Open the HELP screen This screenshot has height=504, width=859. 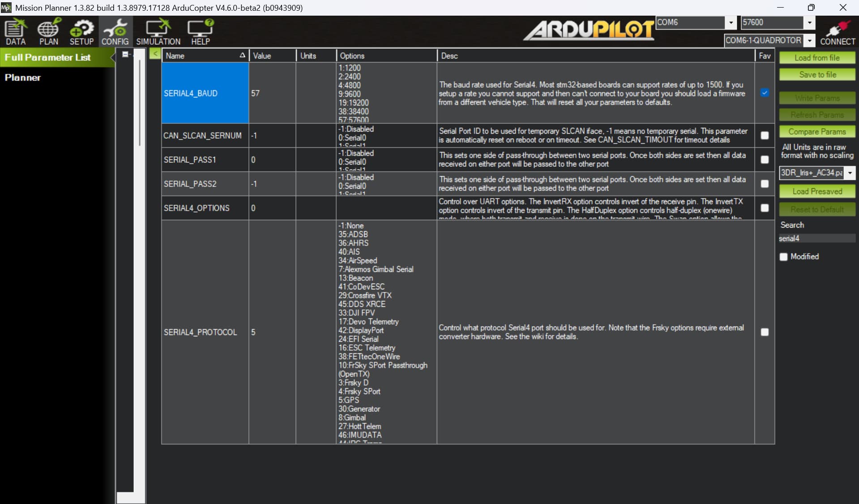coord(200,32)
